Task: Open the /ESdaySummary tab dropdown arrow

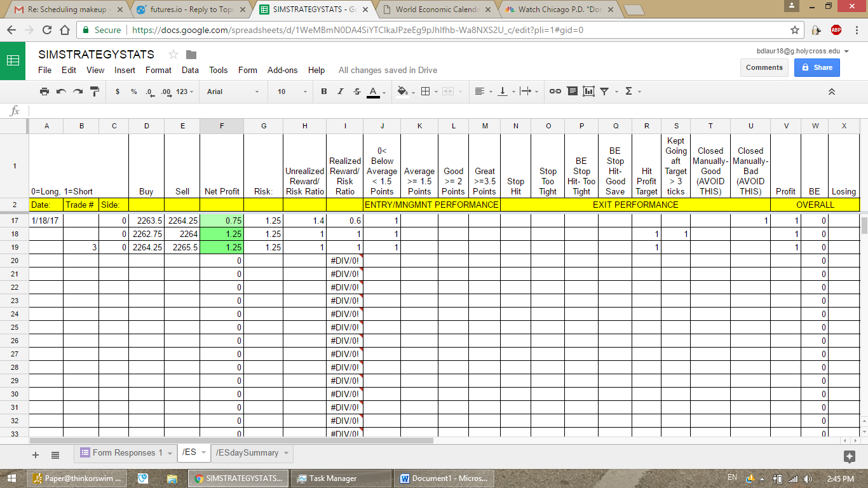Action: coord(286,453)
